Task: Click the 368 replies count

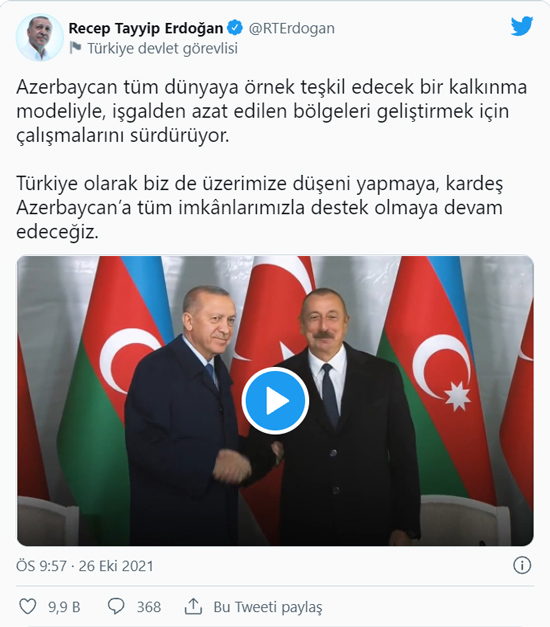Action: click(x=149, y=607)
